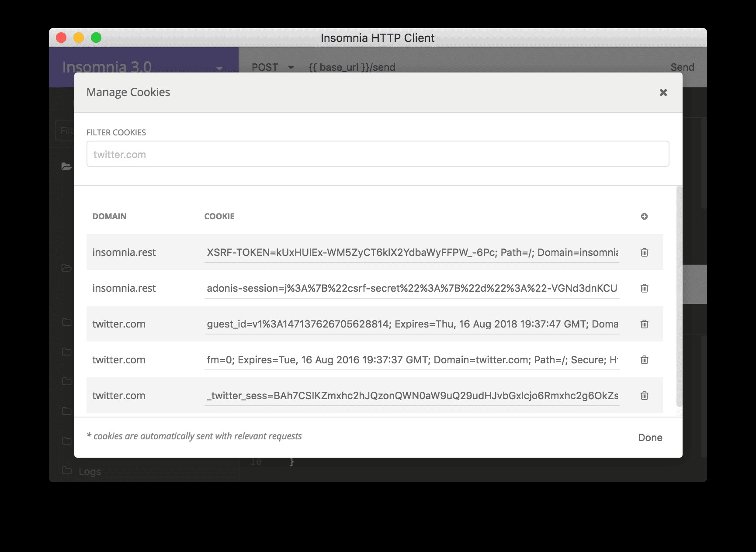
Task: Click the twitter.com domain of _twitter_sess row
Action: [x=119, y=396]
